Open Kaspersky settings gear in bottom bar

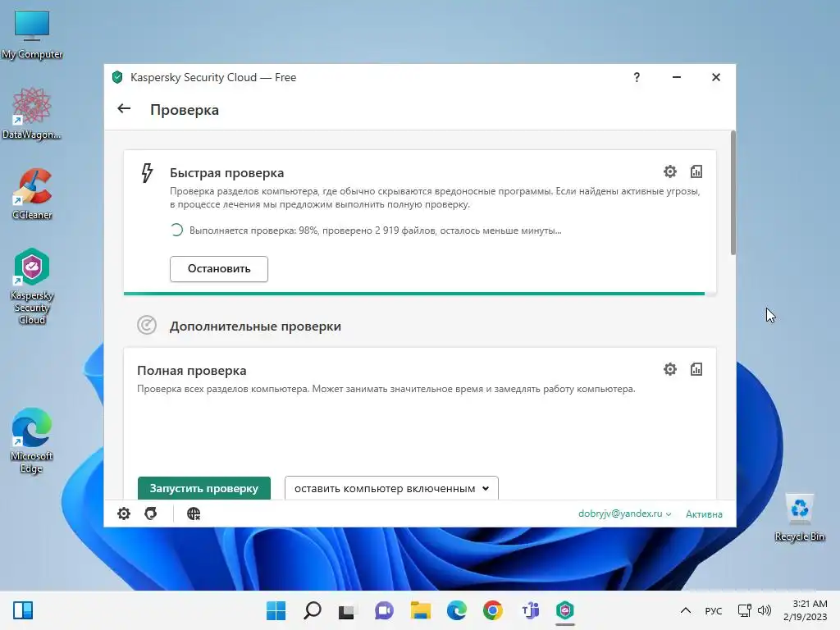coord(124,514)
